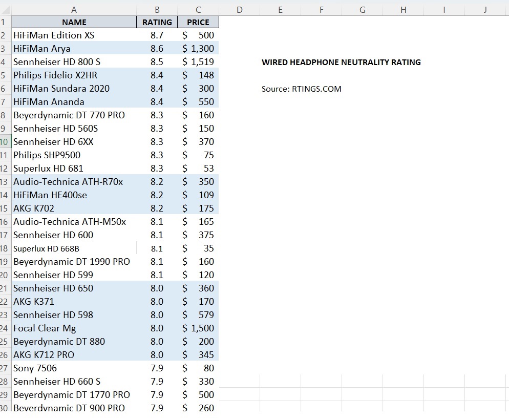Image resolution: width=509 pixels, height=420 pixels.
Task: Click the RATING header cell
Action: tap(157, 22)
